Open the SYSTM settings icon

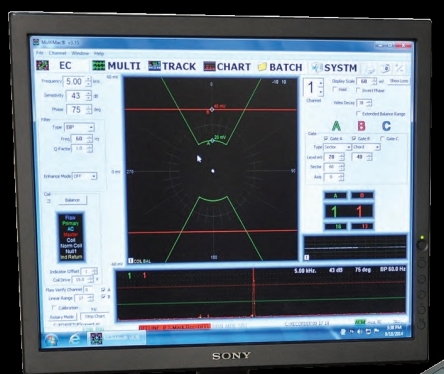[316, 68]
